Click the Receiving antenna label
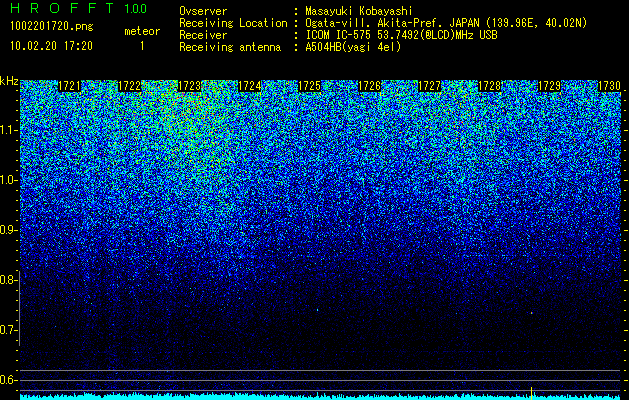The width and height of the screenshot is (629, 400). click(230, 47)
